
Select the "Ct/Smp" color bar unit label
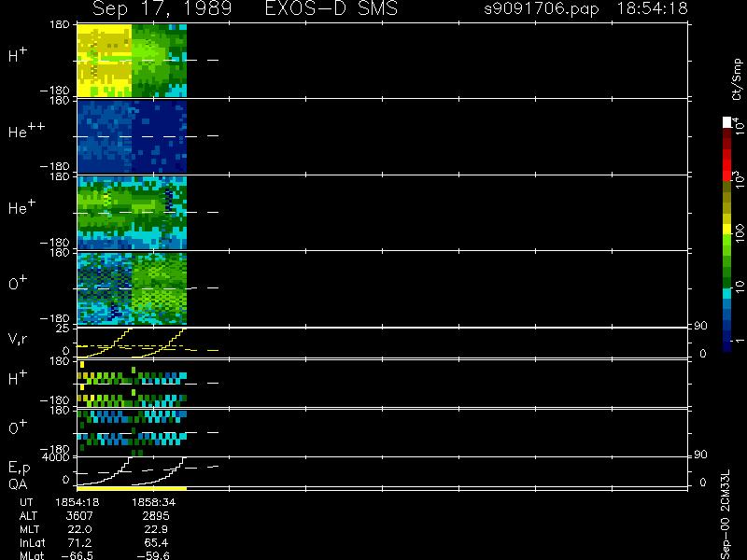coord(737,79)
